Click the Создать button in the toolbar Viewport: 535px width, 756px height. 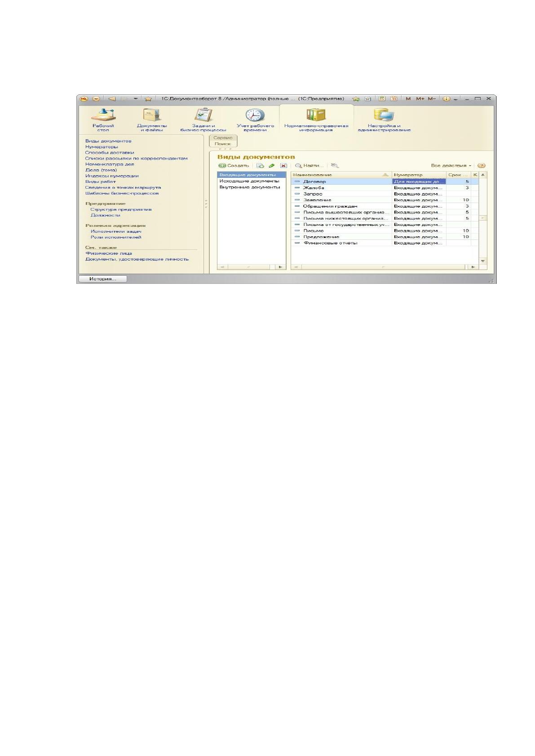pyautogui.click(x=234, y=165)
